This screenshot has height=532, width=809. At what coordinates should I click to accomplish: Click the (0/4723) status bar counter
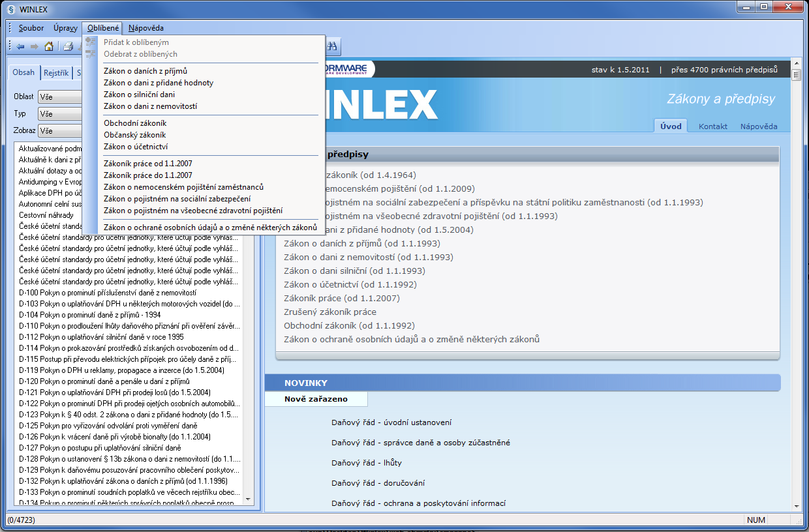pos(23,520)
